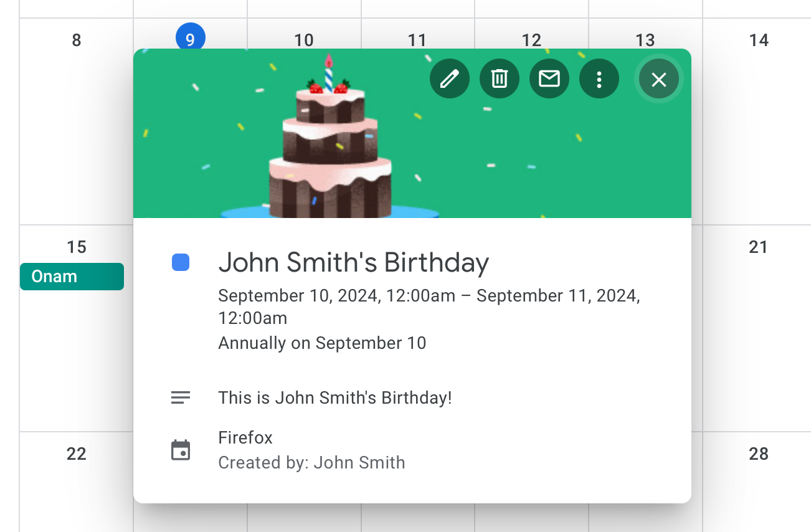Click the Firefox calendar name

pos(245,438)
